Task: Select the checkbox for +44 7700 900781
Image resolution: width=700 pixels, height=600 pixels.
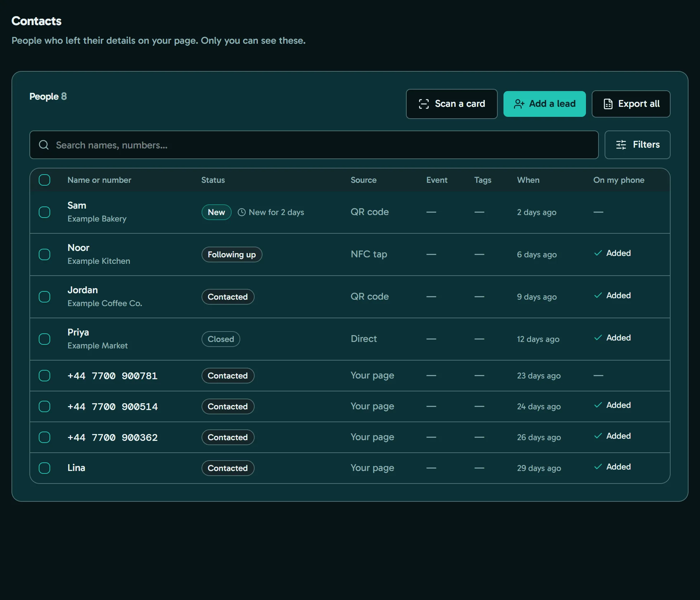Action: pos(44,376)
